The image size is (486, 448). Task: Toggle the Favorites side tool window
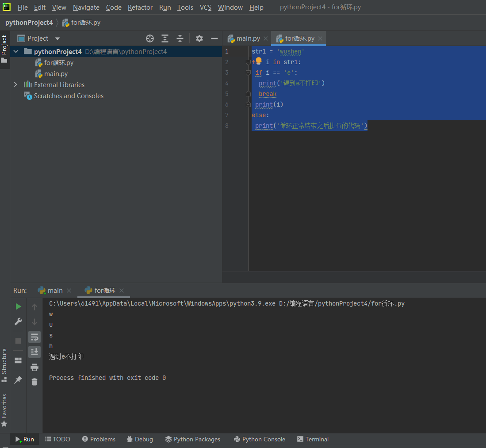click(x=4, y=410)
